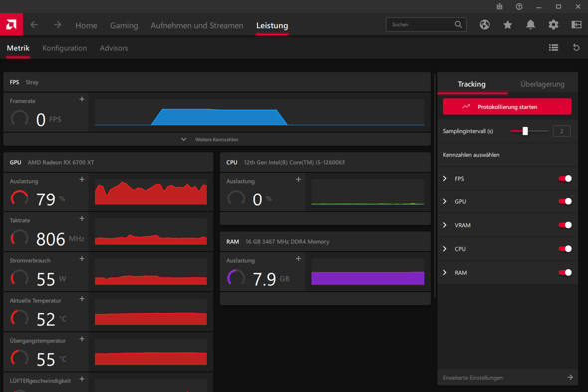Open the web browser globe icon
Viewport: 588px width, 392px height.
pyautogui.click(x=485, y=25)
